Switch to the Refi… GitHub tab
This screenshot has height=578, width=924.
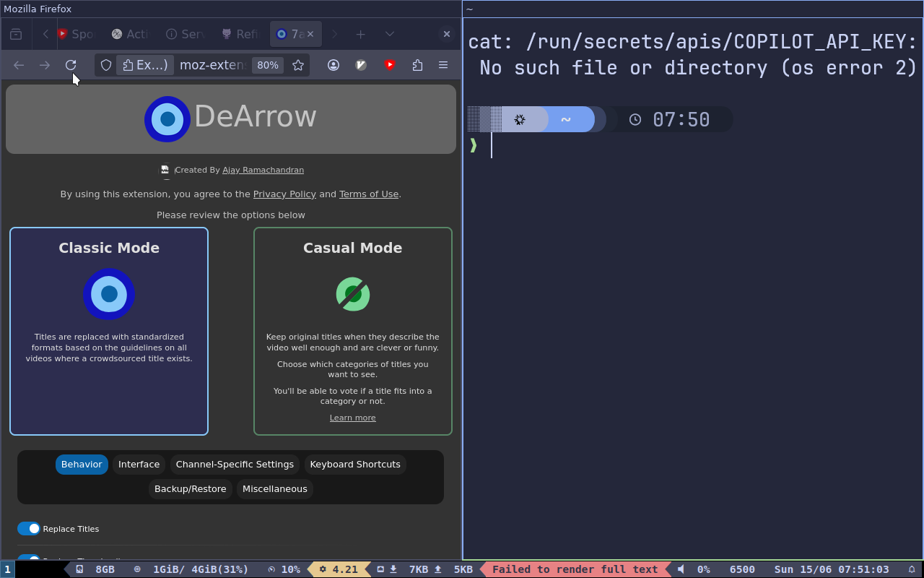(x=240, y=34)
